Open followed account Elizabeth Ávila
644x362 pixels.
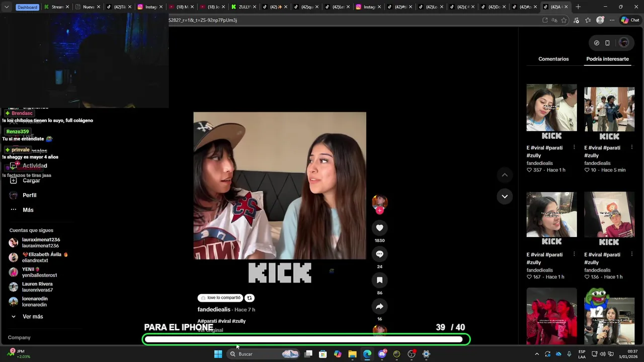[x=38, y=257]
